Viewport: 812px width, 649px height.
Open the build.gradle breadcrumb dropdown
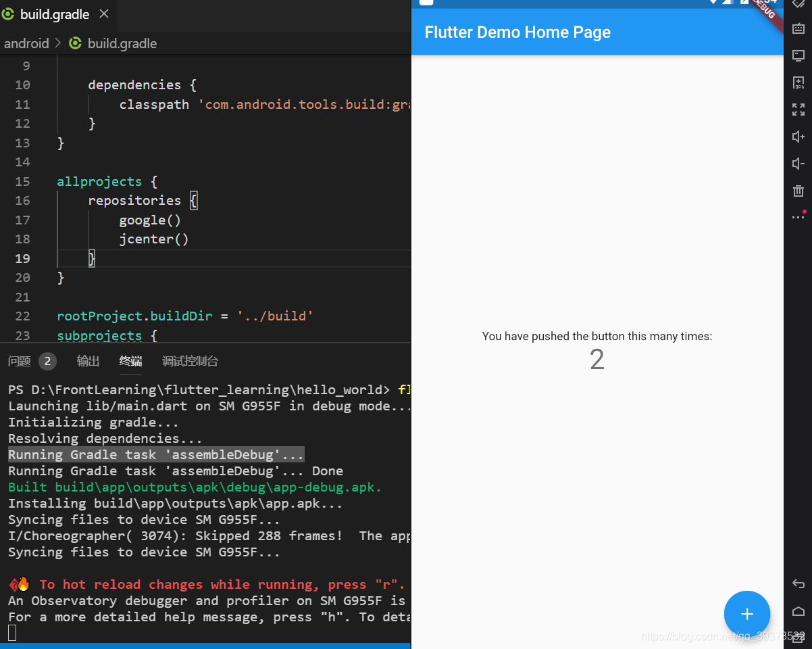point(122,43)
